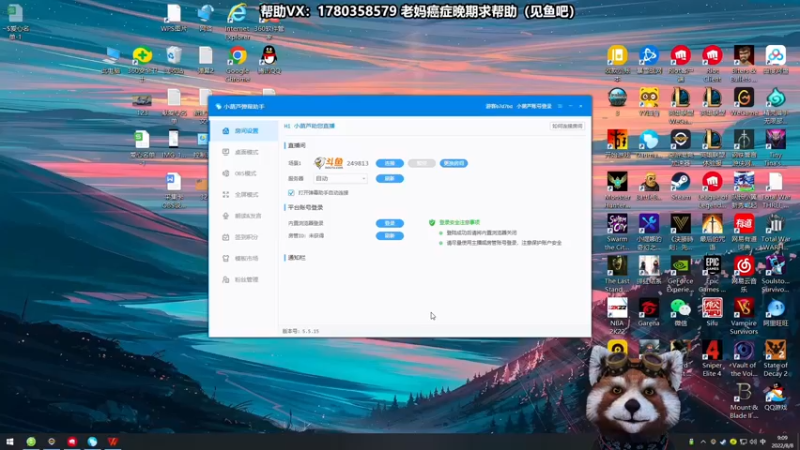This screenshot has height=450, width=800.
Task: Click the volume icon in system tray
Action: click(753, 442)
